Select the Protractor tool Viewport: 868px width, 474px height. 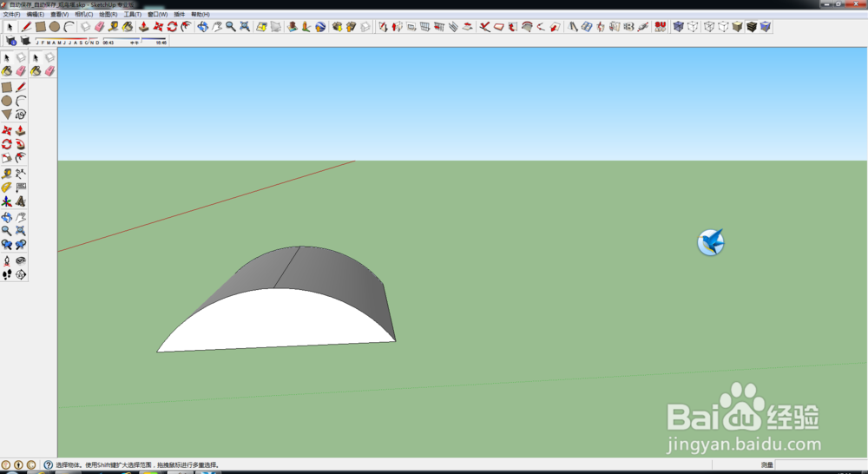click(7, 188)
